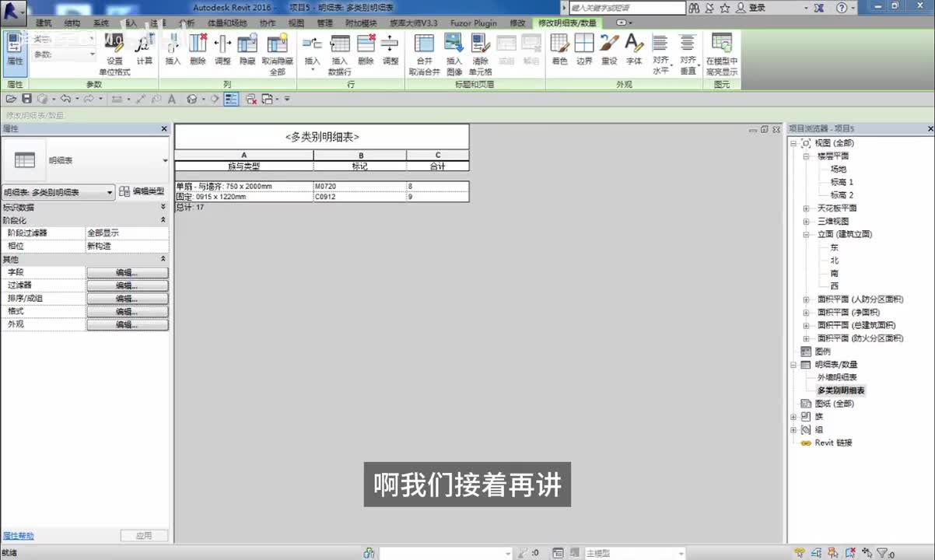Click the star favorites icon in title bar

click(x=725, y=8)
